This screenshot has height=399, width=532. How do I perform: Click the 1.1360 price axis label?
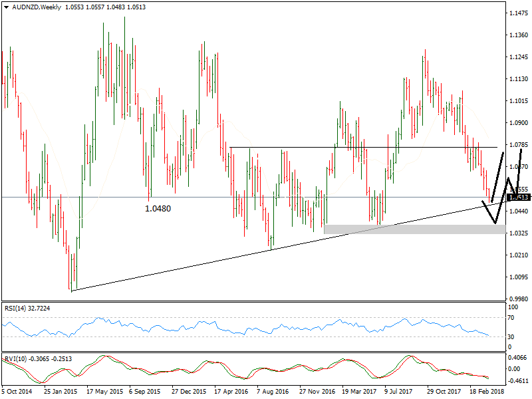pos(519,35)
